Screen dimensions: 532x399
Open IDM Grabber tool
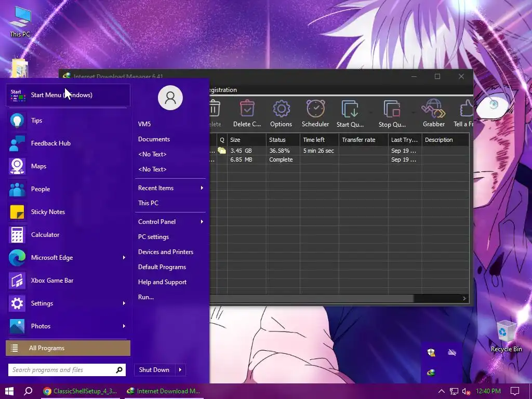click(x=434, y=114)
